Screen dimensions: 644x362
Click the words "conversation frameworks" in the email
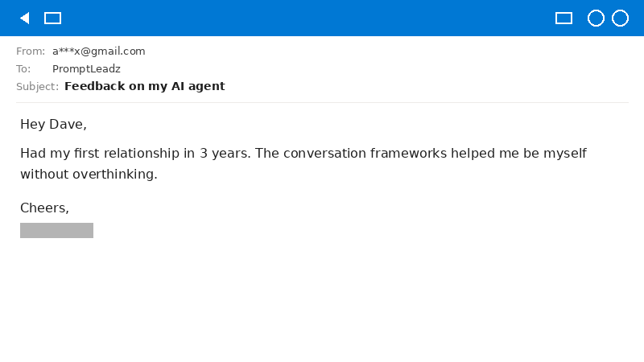365,153
